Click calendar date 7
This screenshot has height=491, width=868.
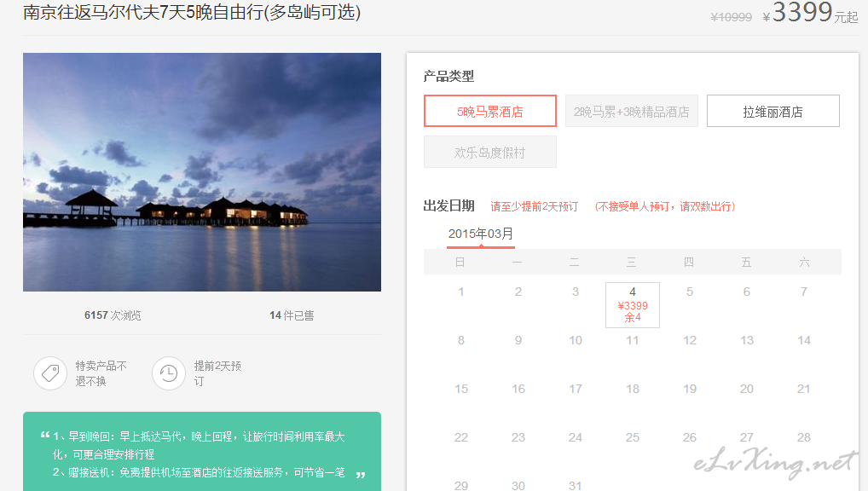(804, 292)
